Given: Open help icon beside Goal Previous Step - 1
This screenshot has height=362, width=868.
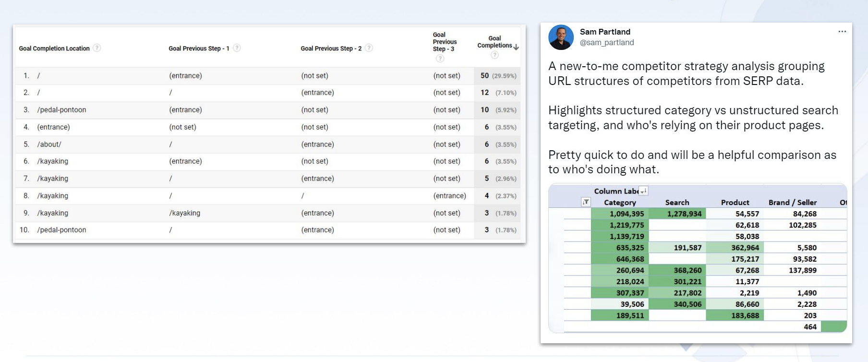Looking at the screenshot, I should [237, 48].
